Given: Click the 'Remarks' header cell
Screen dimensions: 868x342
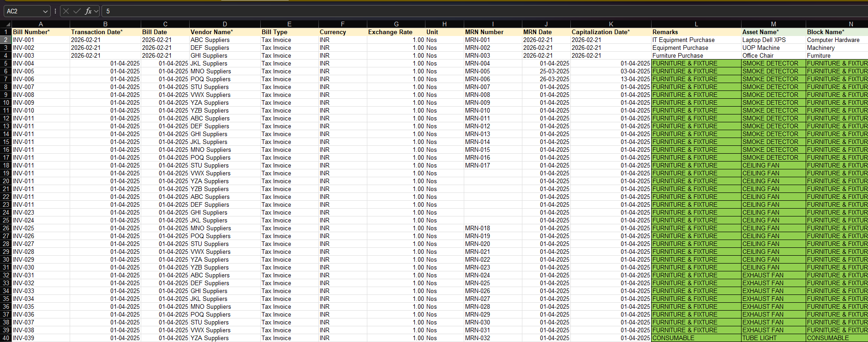Looking at the screenshot, I should click(x=696, y=32).
